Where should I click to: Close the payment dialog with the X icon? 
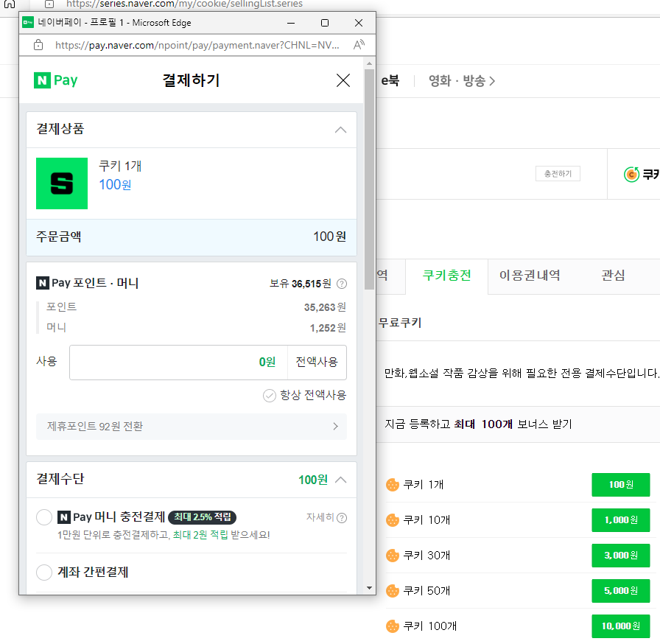tap(343, 80)
